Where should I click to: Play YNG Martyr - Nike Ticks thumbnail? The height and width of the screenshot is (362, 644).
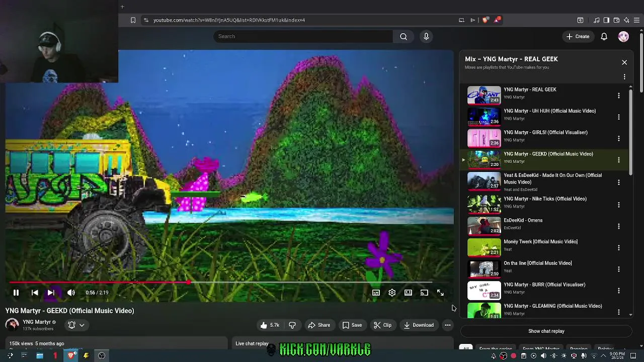tap(484, 205)
